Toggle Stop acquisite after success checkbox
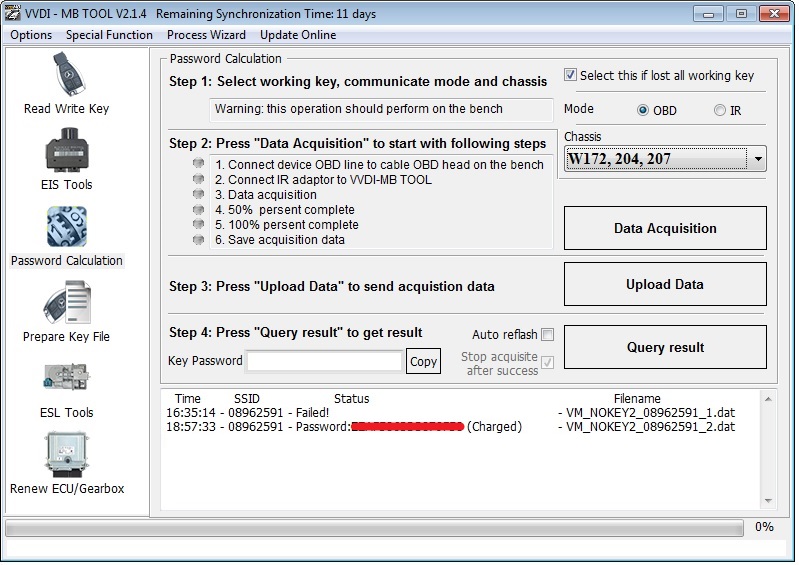The height and width of the screenshot is (565, 799). coord(548,362)
